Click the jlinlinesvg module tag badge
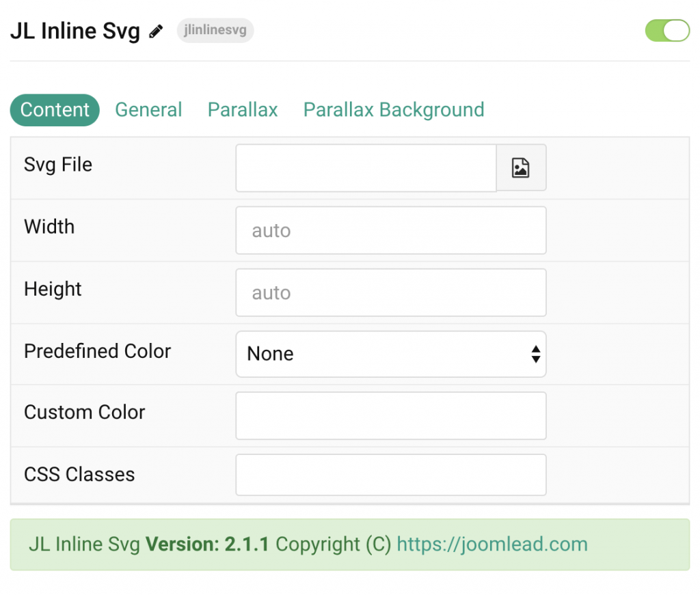 coord(215,30)
